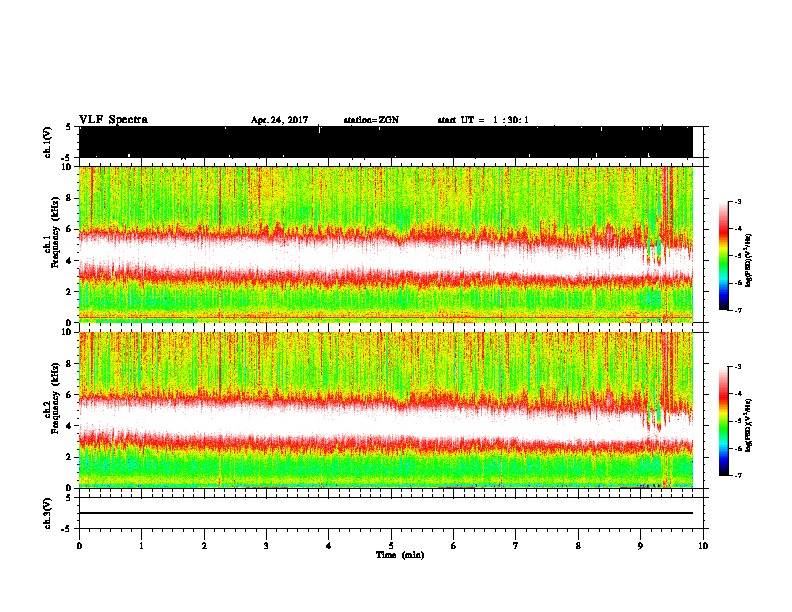Image resolution: width=792 pixels, height=612 pixels.
Task: Click the "Time (min)" axis label
Action: [400, 555]
